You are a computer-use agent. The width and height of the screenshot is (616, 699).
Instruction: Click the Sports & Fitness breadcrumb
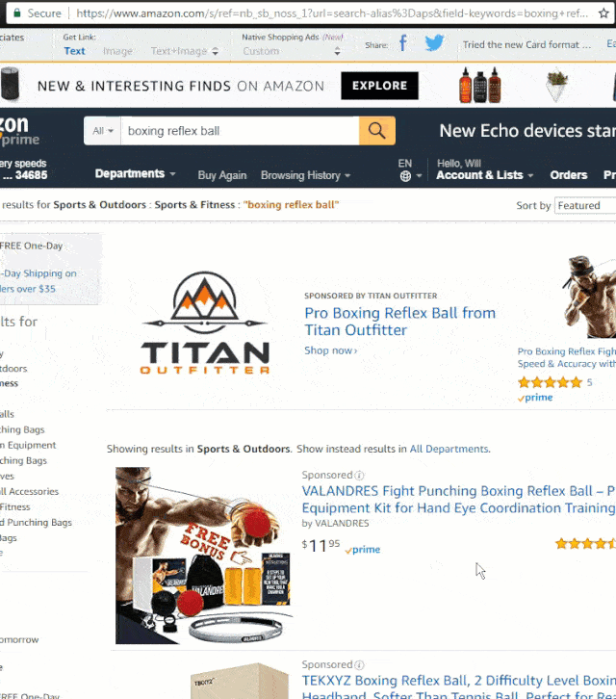pos(194,205)
